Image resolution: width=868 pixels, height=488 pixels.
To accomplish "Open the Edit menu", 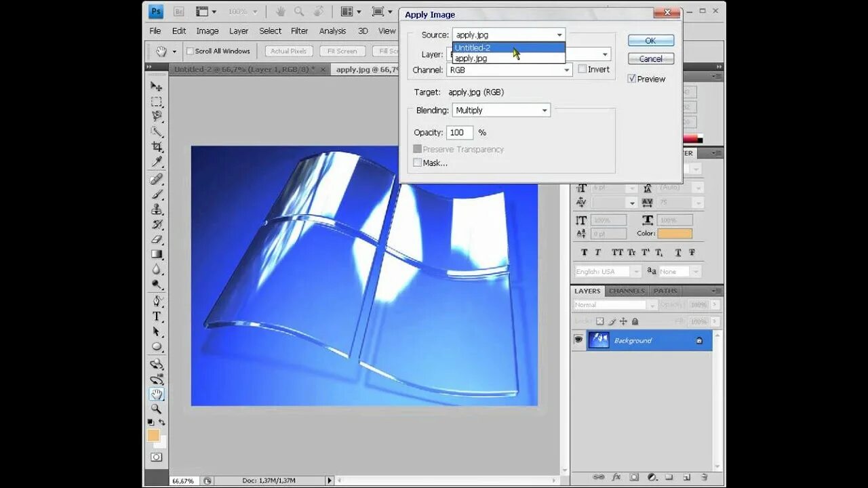I will tap(179, 31).
